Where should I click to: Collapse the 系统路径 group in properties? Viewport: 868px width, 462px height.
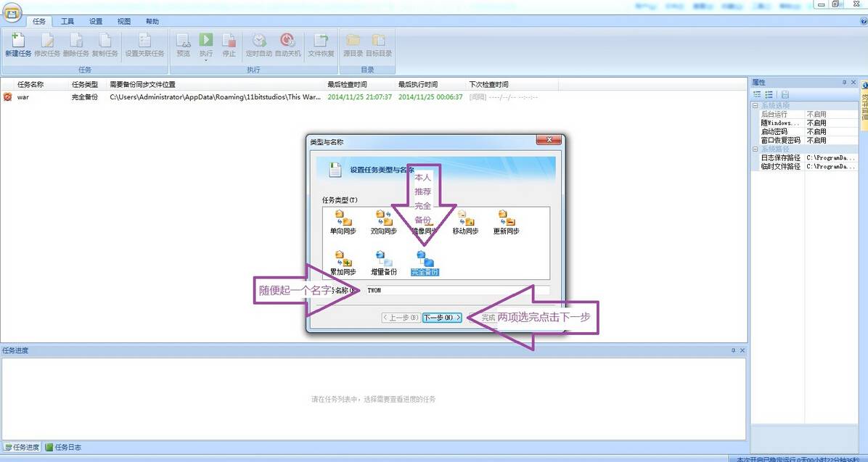click(755, 149)
